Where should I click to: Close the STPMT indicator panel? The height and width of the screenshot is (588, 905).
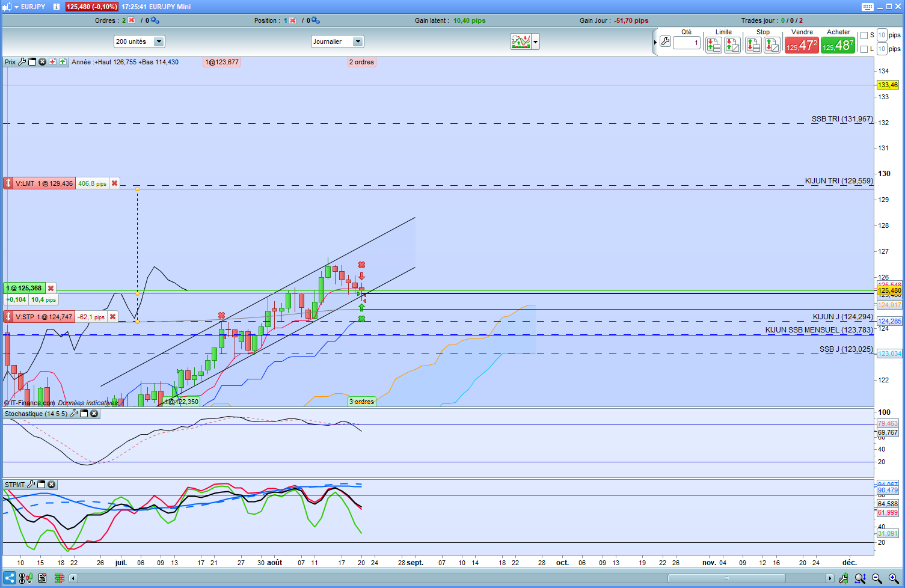[x=51, y=485]
